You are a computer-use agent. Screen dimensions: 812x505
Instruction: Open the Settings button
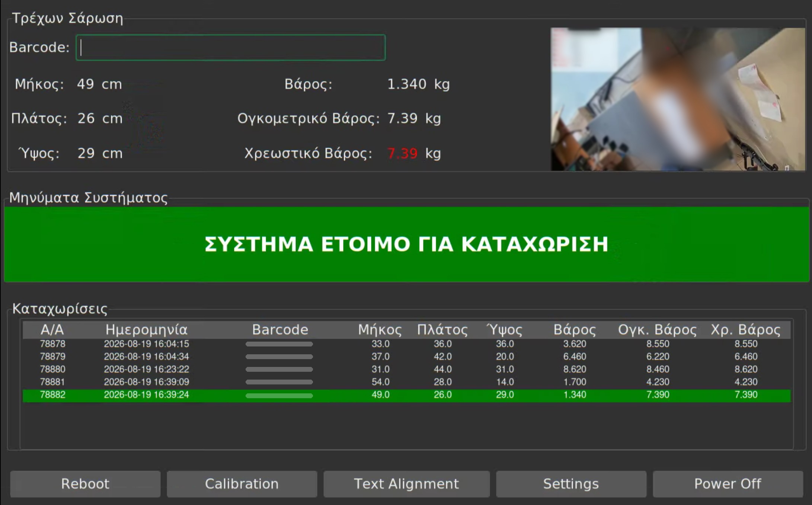coord(571,484)
